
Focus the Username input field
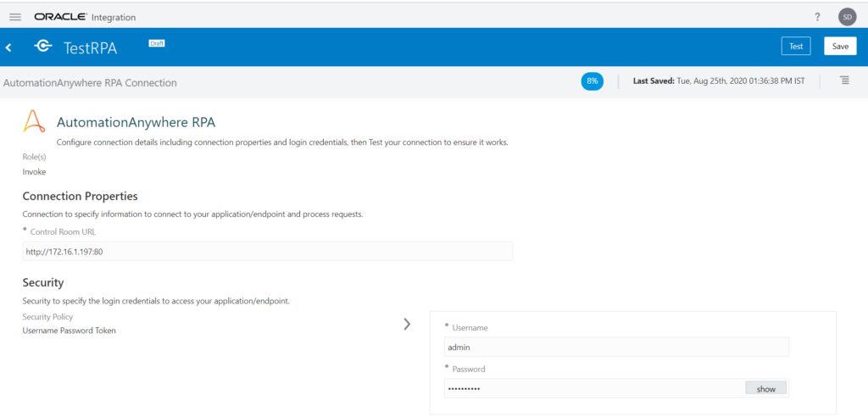pos(616,347)
